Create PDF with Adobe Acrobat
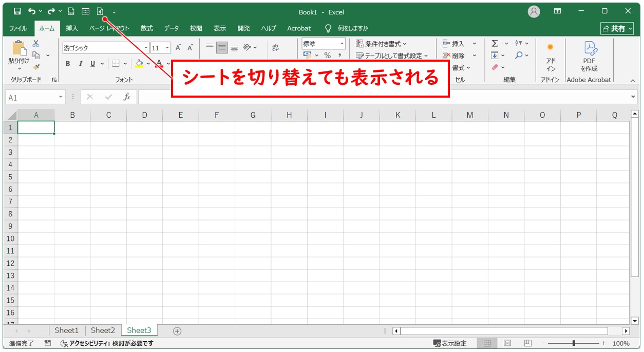Viewport: 644px width, 352px height. [x=589, y=57]
